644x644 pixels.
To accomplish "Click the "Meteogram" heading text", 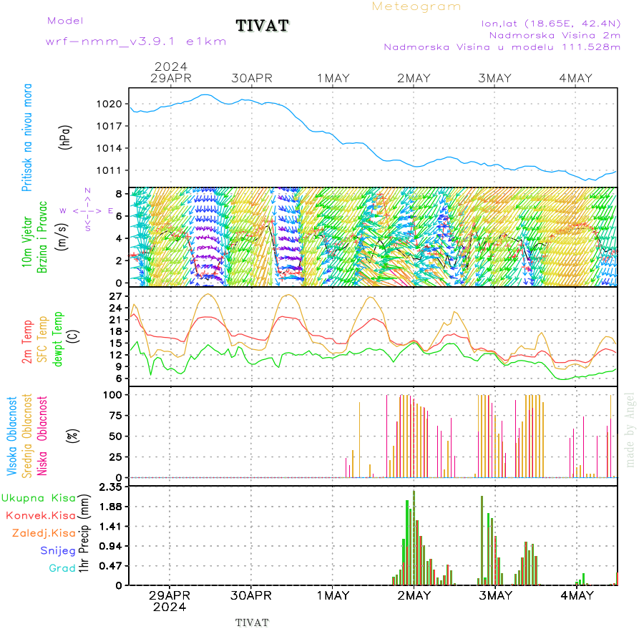I will click(416, 6).
